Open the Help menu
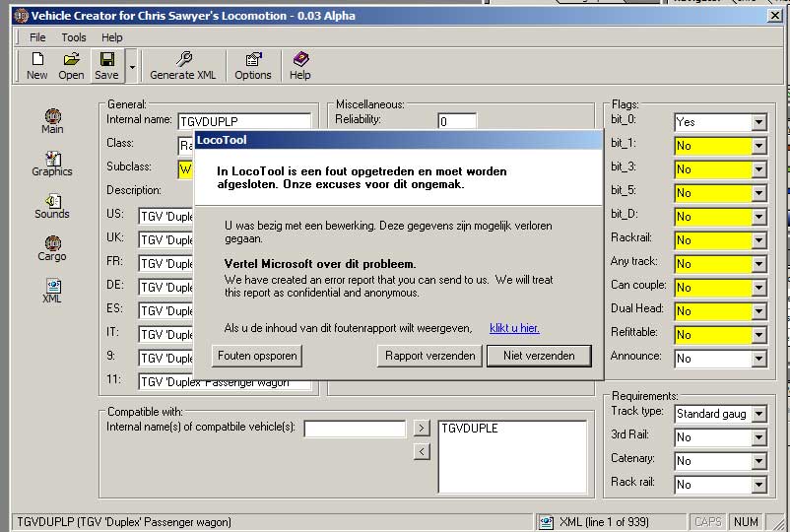Screen dimensions: 790x532 [112, 37]
